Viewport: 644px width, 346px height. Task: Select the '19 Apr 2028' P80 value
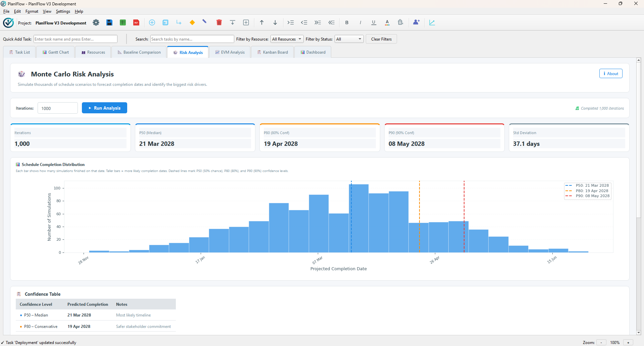[281, 144]
